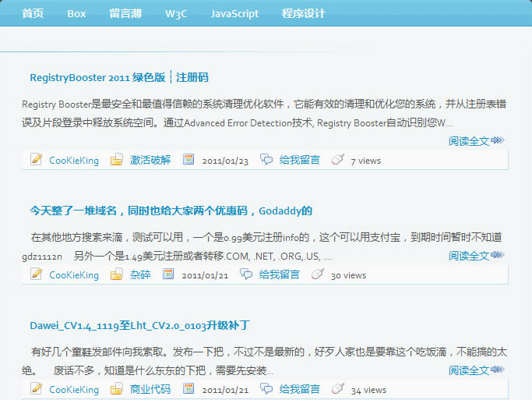Click the arrow icon after 阅读全文 in the first post
The image size is (532, 400).
pyautogui.click(x=498, y=141)
